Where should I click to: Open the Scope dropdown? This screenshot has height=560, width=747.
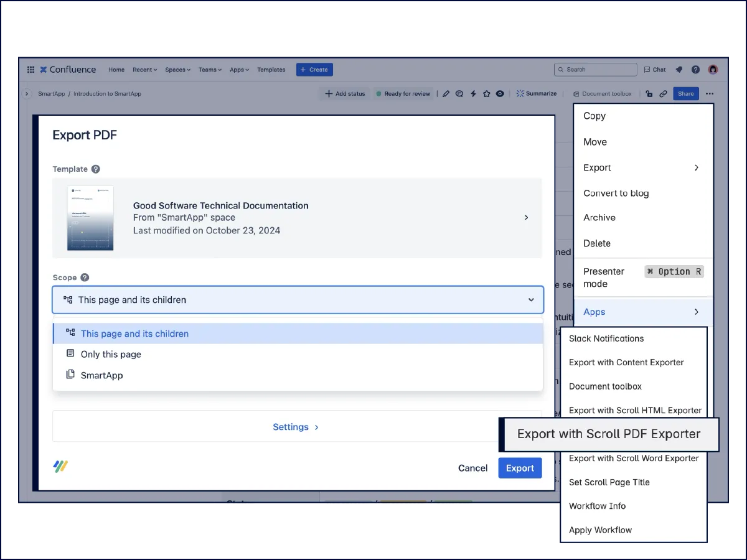[298, 300]
